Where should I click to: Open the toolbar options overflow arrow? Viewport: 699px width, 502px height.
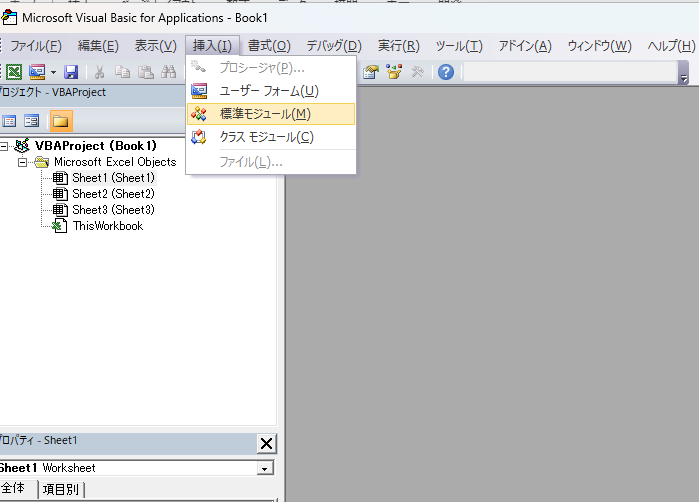pyautogui.click(x=683, y=73)
